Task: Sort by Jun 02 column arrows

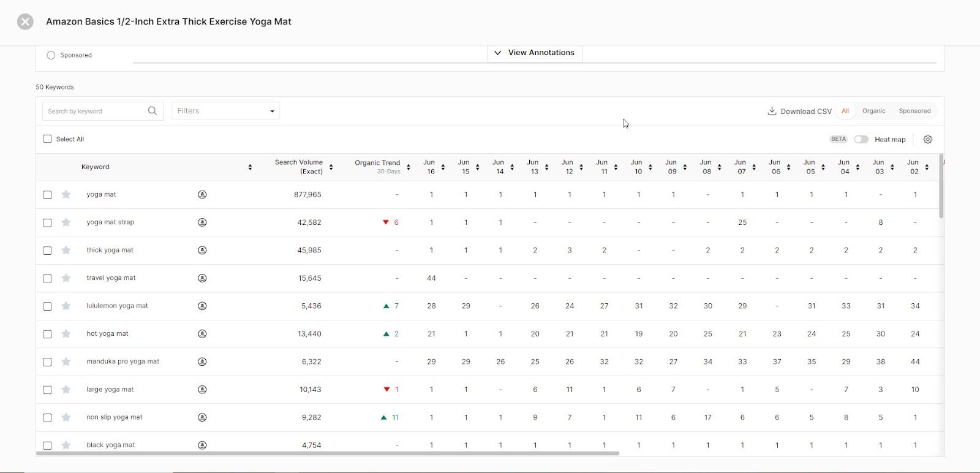Action: click(927, 167)
